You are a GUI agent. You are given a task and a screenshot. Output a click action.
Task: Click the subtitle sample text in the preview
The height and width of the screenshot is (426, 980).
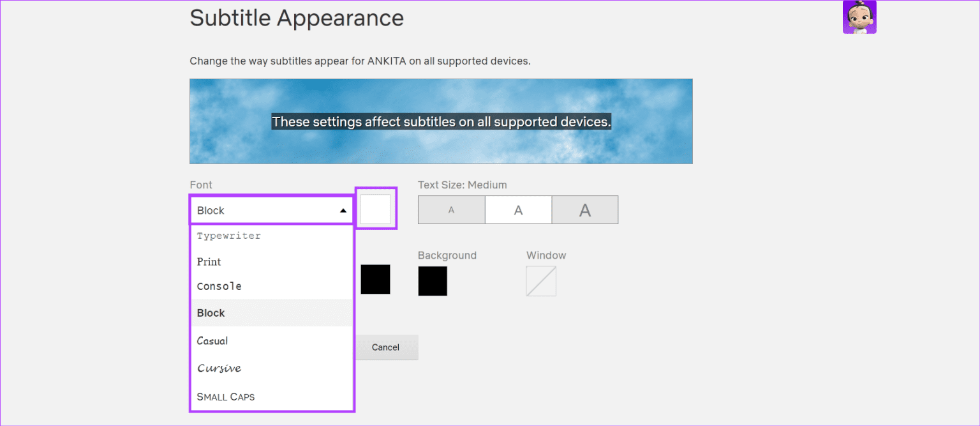(x=441, y=121)
